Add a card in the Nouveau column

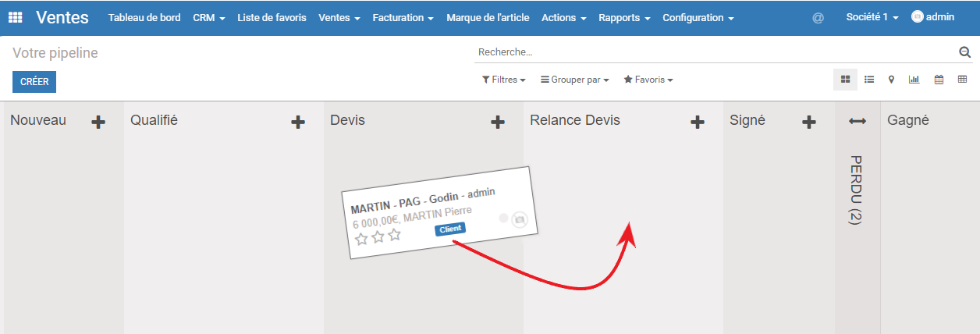[x=98, y=122]
